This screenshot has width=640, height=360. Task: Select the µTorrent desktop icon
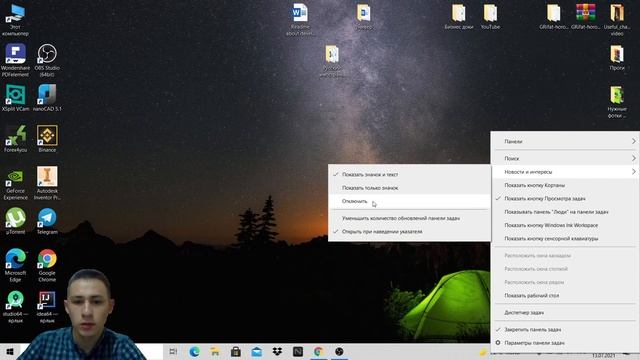click(x=16, y=221)
